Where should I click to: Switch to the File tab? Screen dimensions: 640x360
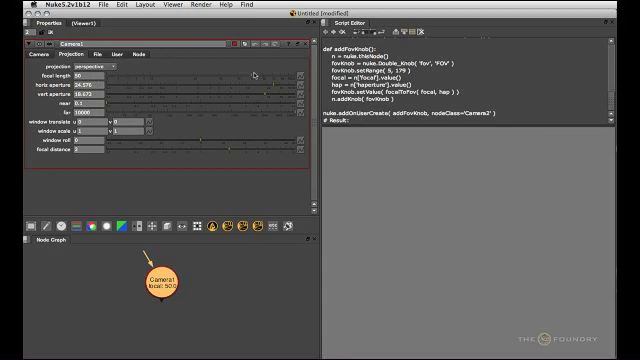point(98,54)
